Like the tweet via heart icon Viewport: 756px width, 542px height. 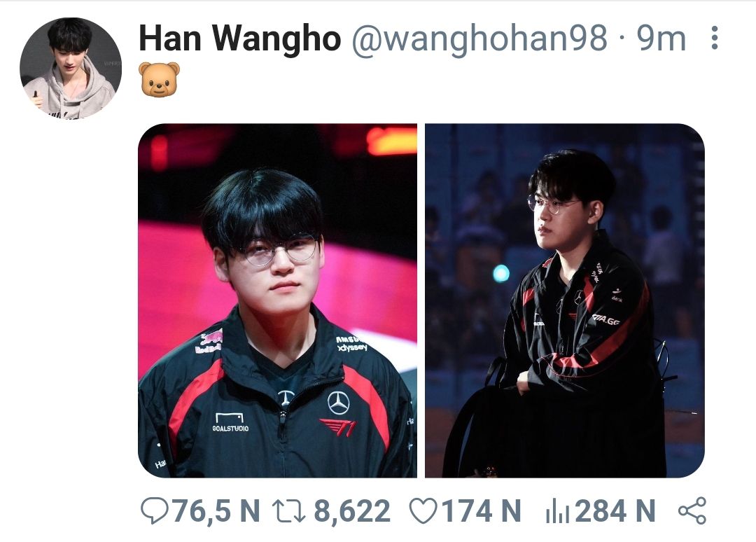[423, 510]
